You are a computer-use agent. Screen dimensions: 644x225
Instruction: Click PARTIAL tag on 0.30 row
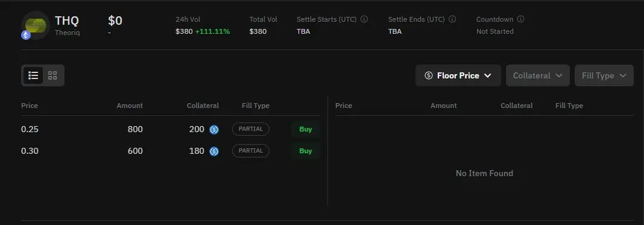tap(250, 151)
